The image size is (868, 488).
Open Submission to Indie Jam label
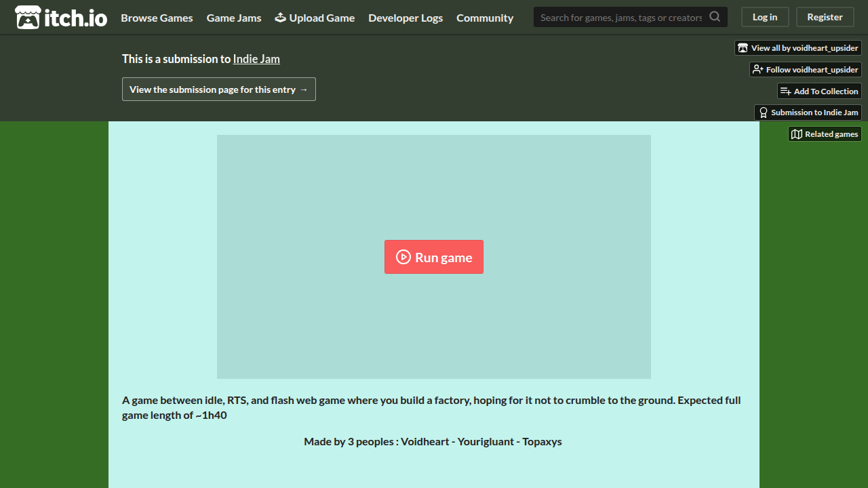point(814,113)
